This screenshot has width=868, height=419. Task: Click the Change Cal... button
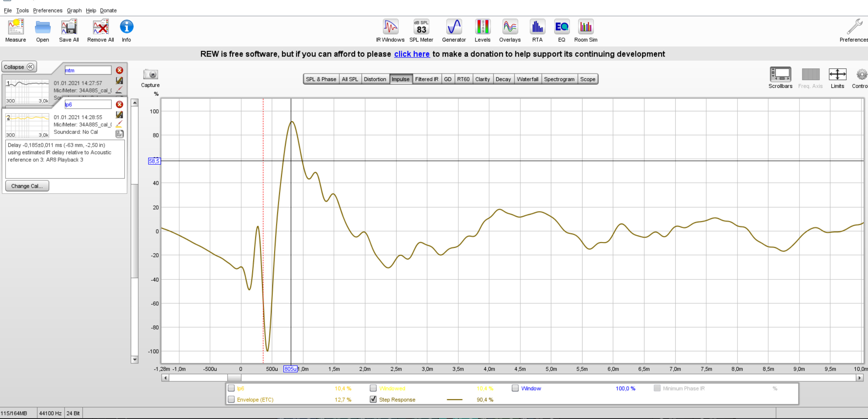coord(27,186)
